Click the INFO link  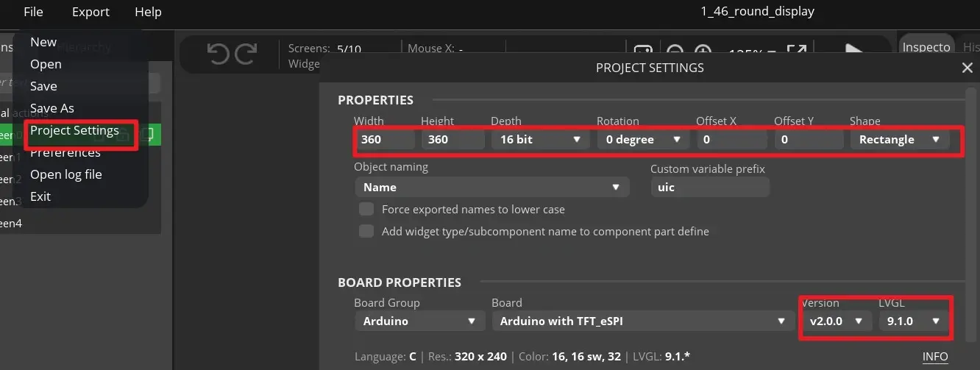(x=935, y=357)
